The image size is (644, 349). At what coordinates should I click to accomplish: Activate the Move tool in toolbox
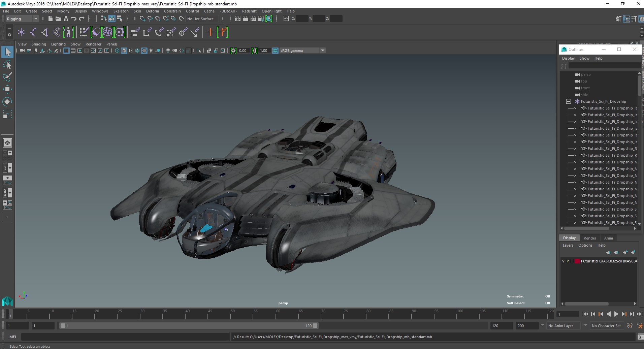pos(7,89)
